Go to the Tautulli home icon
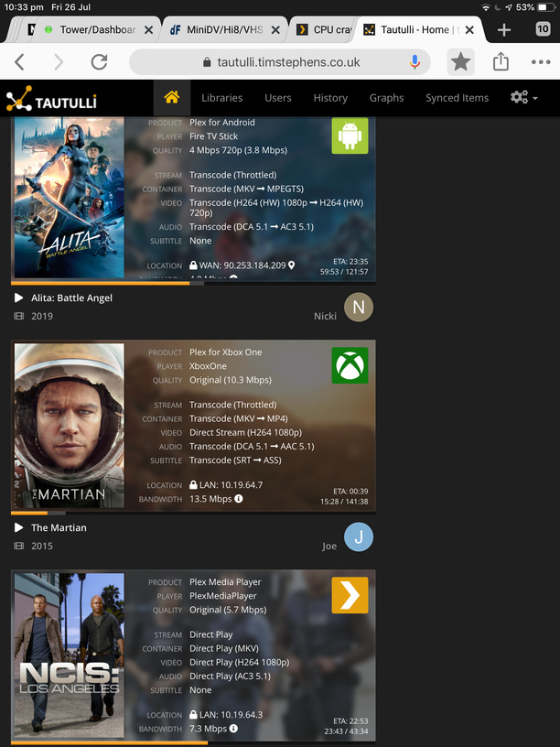 [172, 97]
